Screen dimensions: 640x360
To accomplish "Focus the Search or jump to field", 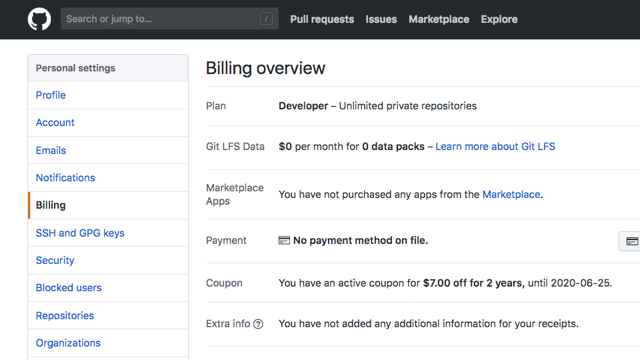I will pos(169,19).
